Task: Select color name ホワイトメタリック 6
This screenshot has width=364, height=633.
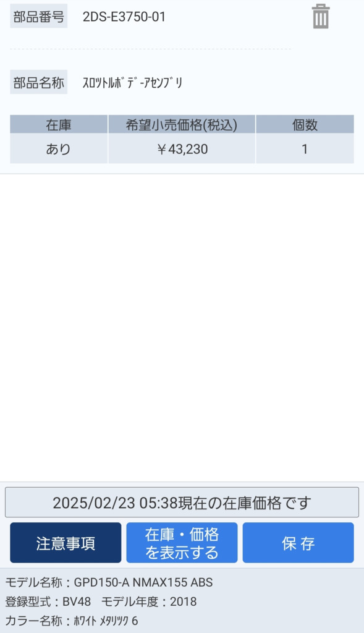Action: 106,621
